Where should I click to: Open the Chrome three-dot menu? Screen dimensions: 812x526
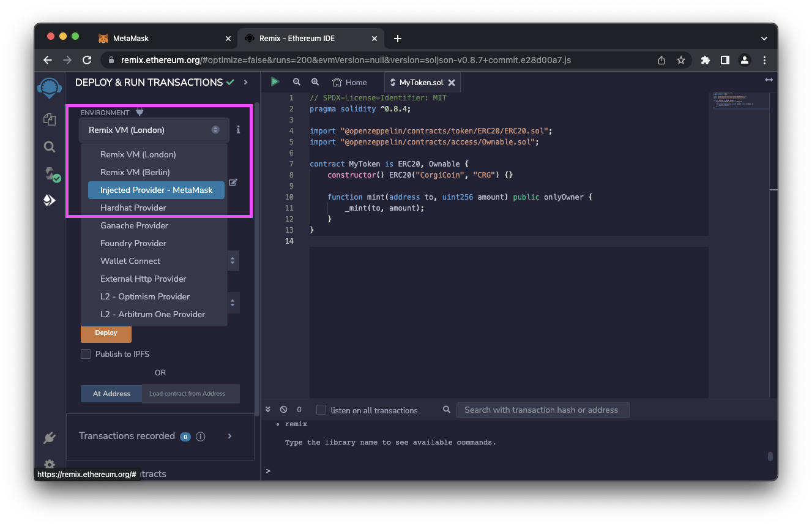(765, 60)
